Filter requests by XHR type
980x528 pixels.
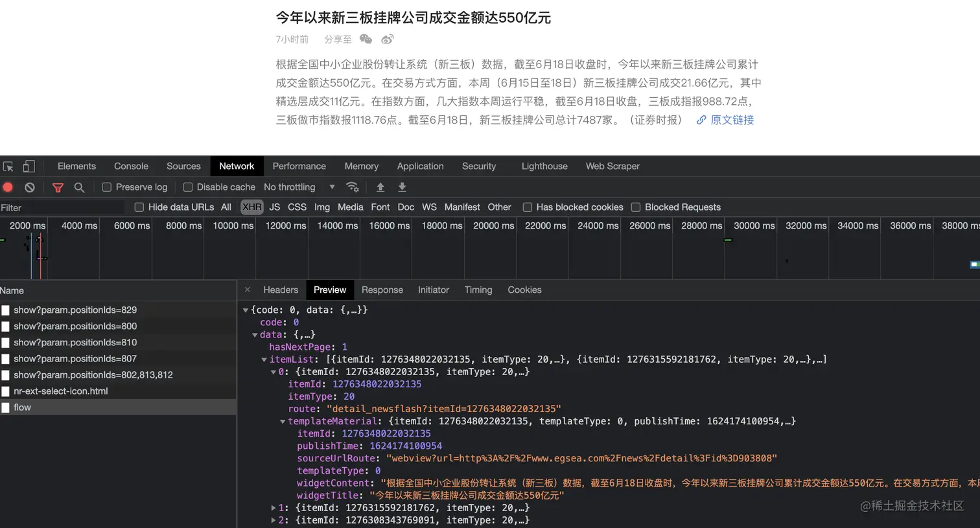251,207
